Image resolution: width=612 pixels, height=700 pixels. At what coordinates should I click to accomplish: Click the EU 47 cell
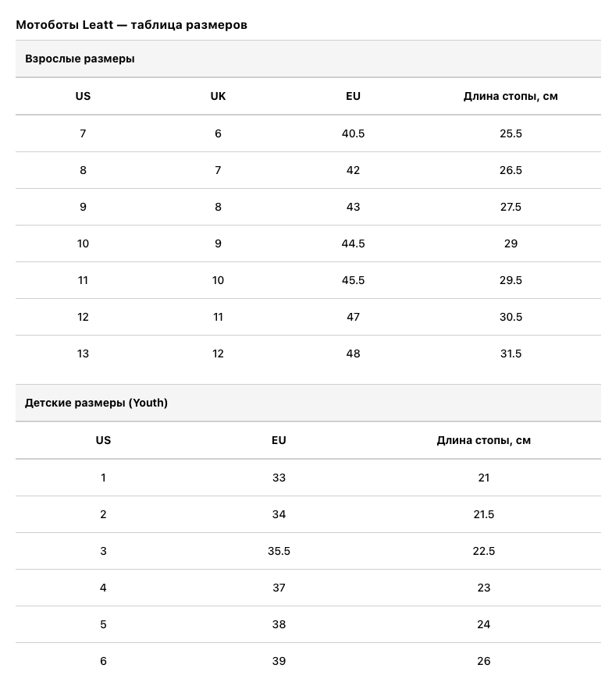[x=353, y=317]
